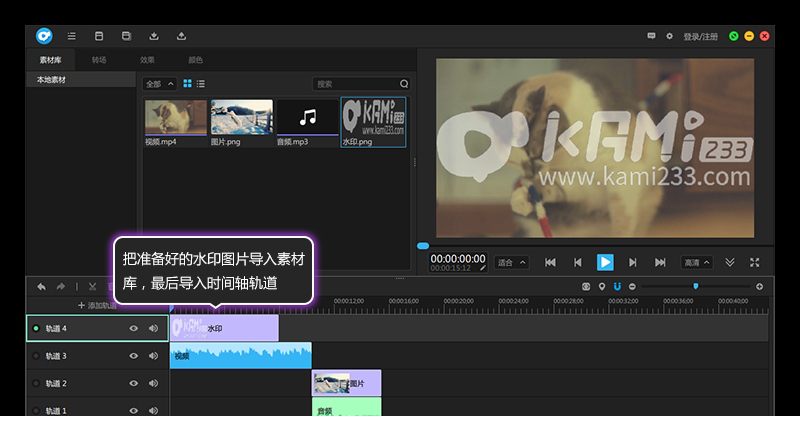Enter fullscreen preview
The width and height of the screenshot is (800, 432).
click(755, 262)
